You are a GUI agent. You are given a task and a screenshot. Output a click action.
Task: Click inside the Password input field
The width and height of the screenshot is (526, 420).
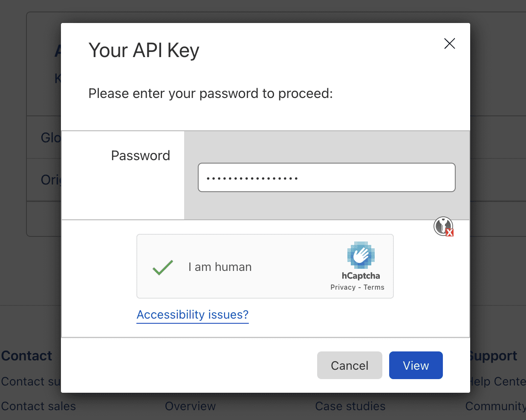[x=327, y=177]
